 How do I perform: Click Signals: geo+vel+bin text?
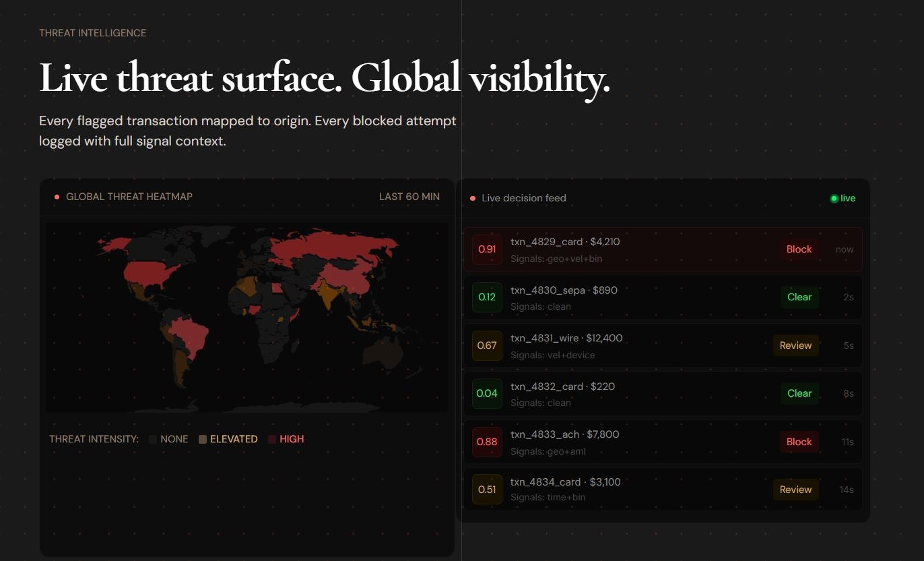pos(557,259)
